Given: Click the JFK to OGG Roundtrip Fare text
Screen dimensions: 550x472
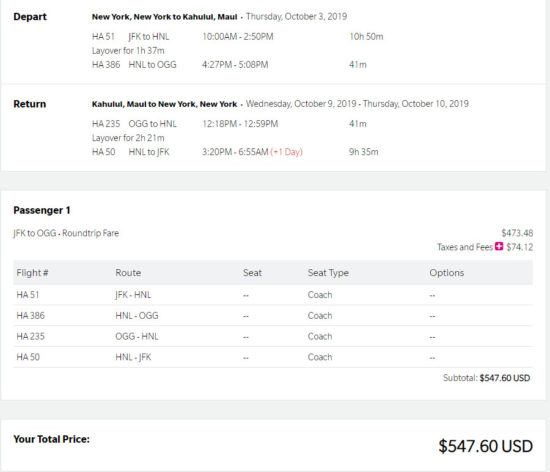Looking at the screenshot, I should [x=66, y=233].
